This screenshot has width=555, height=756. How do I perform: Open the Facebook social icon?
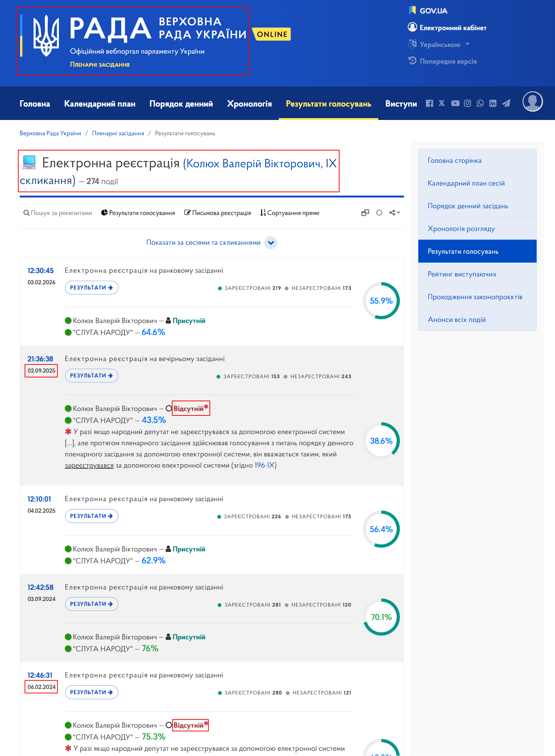pyautogui.click(x=429, y=103)
